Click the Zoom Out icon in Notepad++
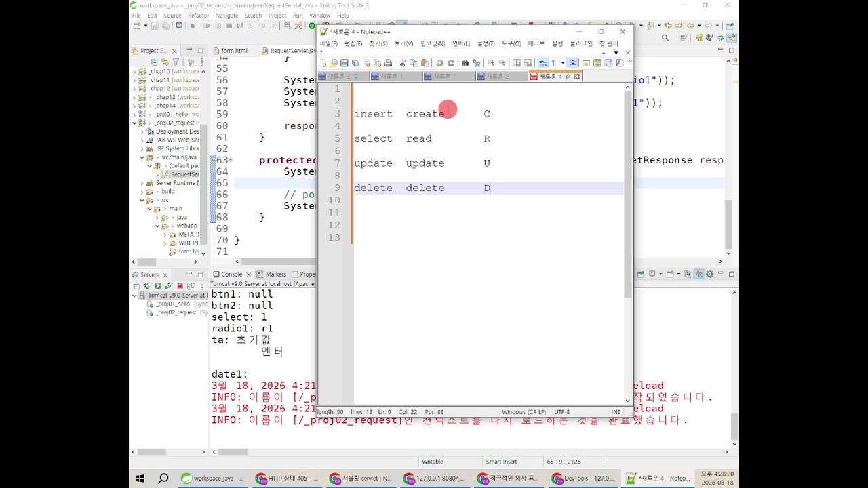This screenshot has height=488, width=868. (502, 63)
